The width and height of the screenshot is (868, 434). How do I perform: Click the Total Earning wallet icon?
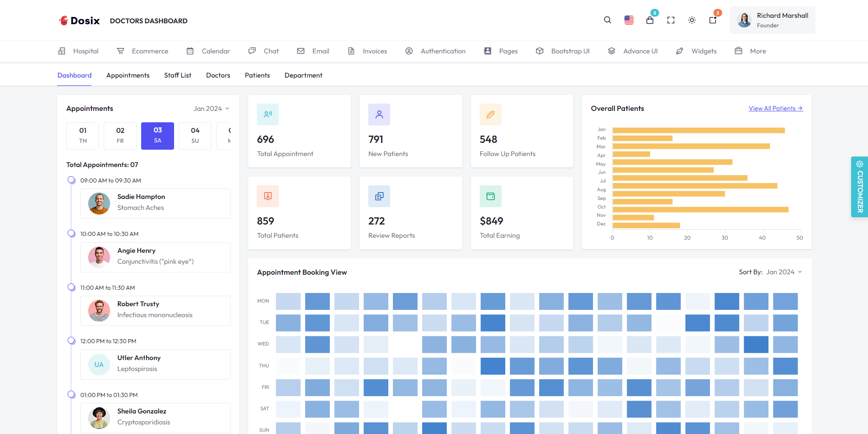click(x=491, y=196)
